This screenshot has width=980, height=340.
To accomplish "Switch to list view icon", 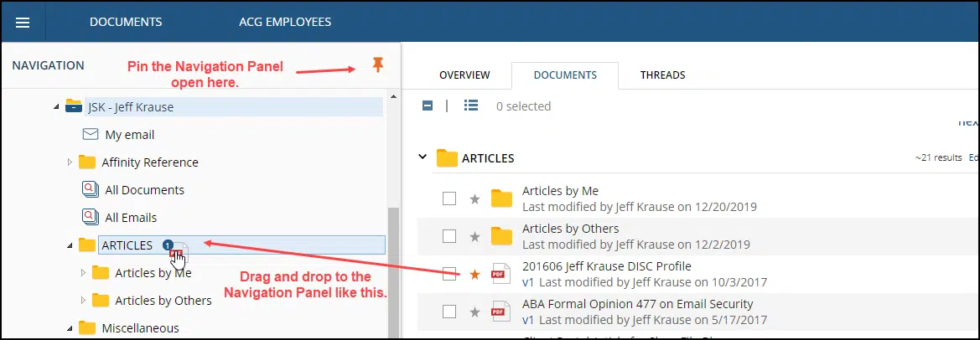I will point(471,106).
